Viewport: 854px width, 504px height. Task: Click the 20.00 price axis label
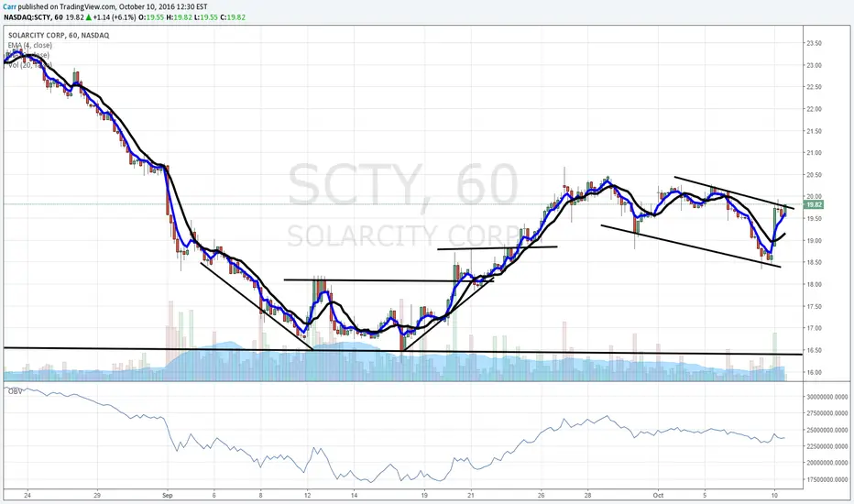click(x=815, y=197)
